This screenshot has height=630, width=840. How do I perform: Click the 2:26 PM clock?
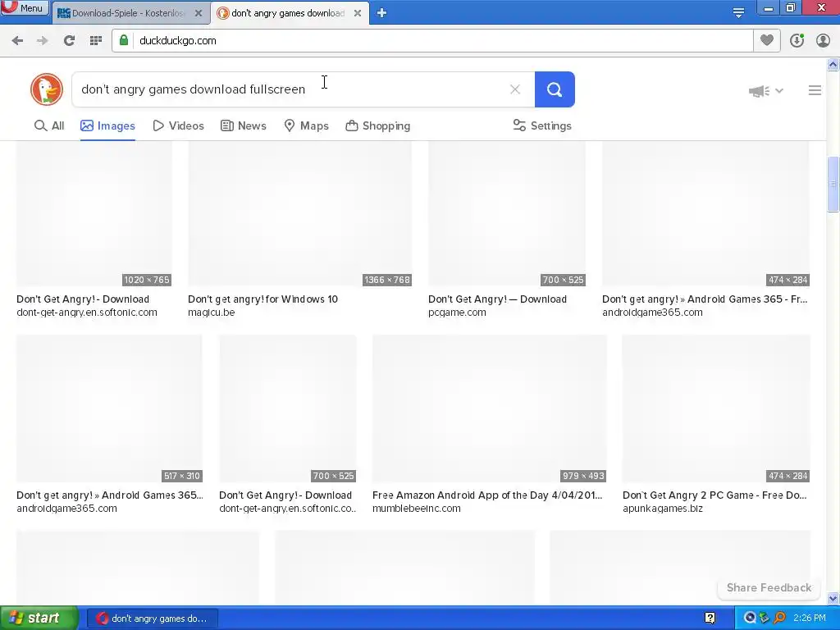[x=810, y=619]
